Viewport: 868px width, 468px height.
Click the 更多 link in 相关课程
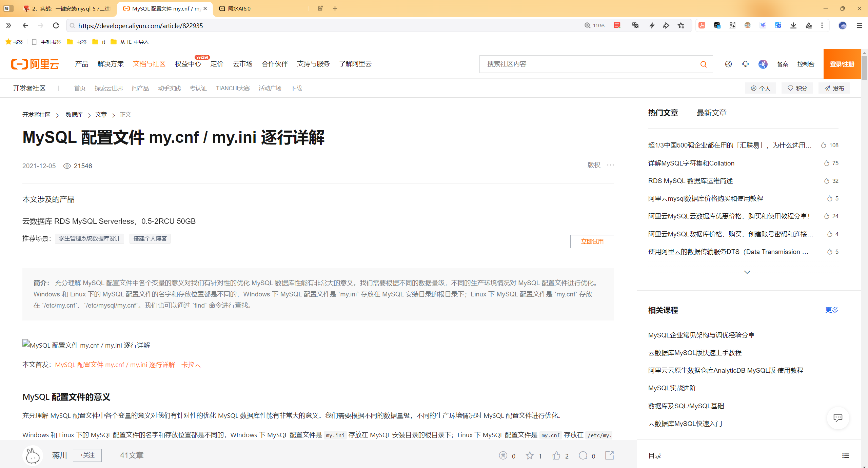[832, 310]
